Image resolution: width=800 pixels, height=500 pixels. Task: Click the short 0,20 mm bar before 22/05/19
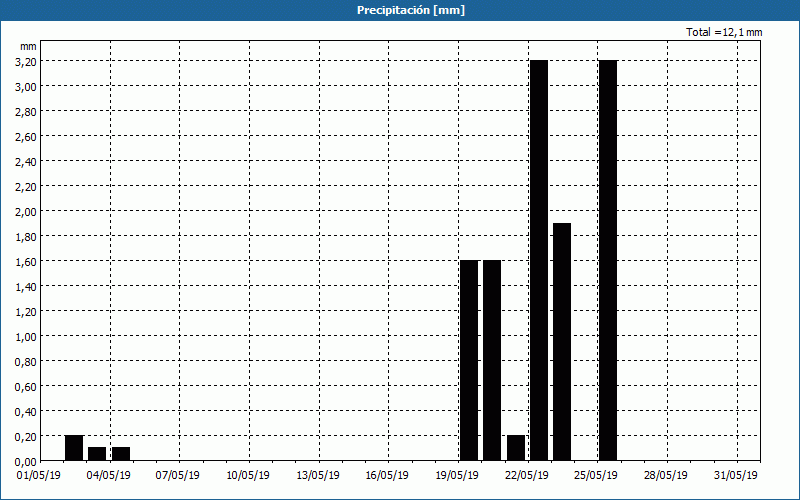pyautogui.click(x=516, y=448)
